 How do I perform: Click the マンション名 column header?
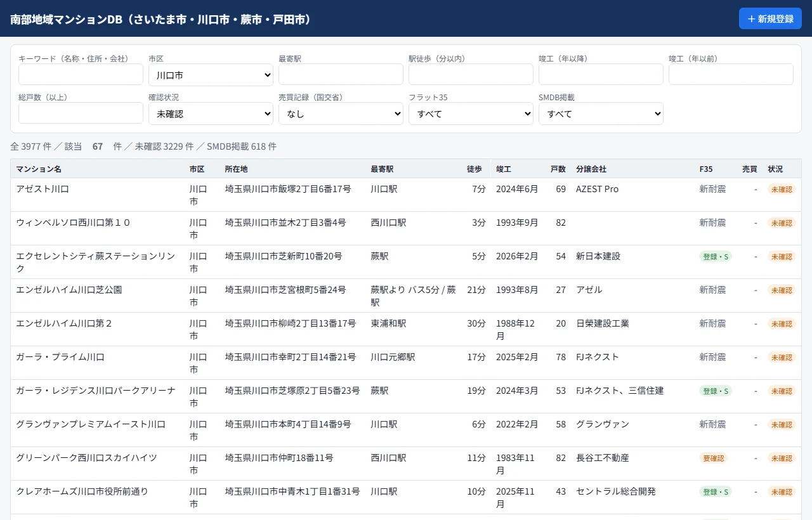(x=39, y=169)
